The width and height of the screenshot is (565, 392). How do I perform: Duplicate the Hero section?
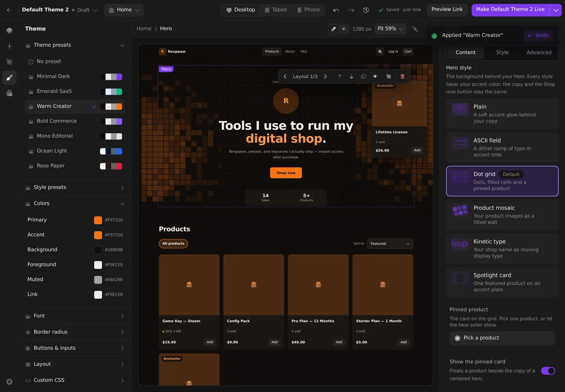point(363,76)
